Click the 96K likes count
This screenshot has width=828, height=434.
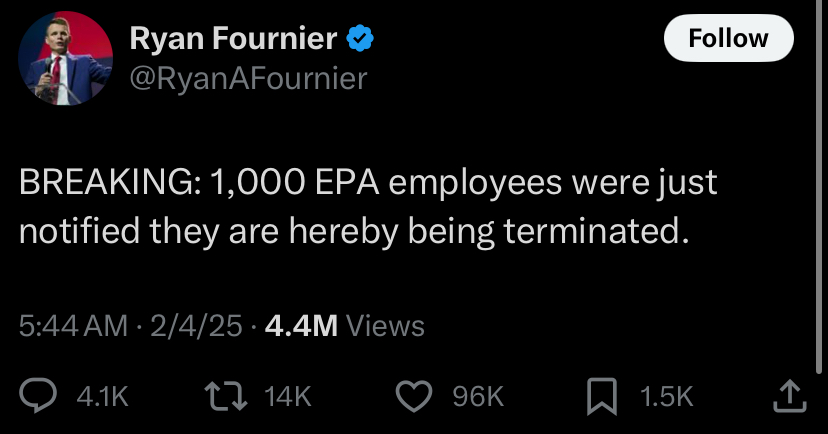pyautogui.click(x=478, y=397)
